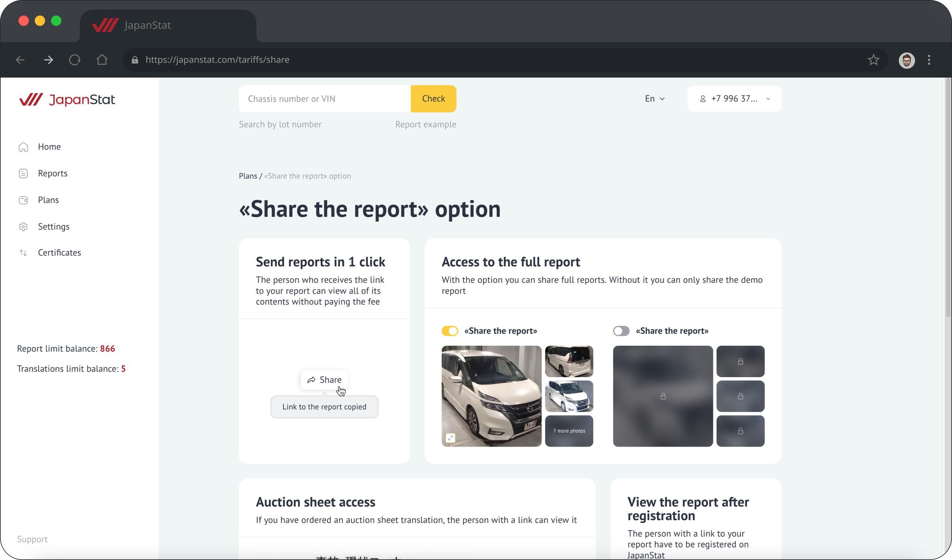Viewport: 952px width, 560px height.
Task: Go to the browser home icon
Action: 102,60
